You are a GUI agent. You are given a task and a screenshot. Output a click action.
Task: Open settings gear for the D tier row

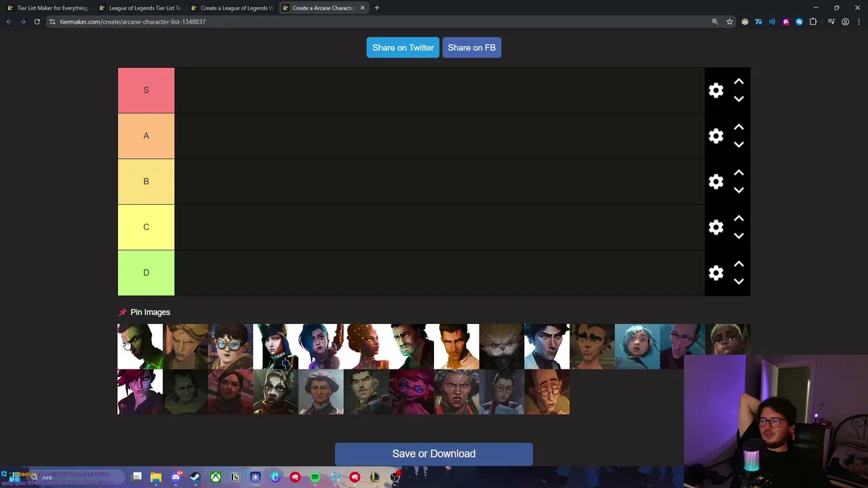tap(716, 272)
